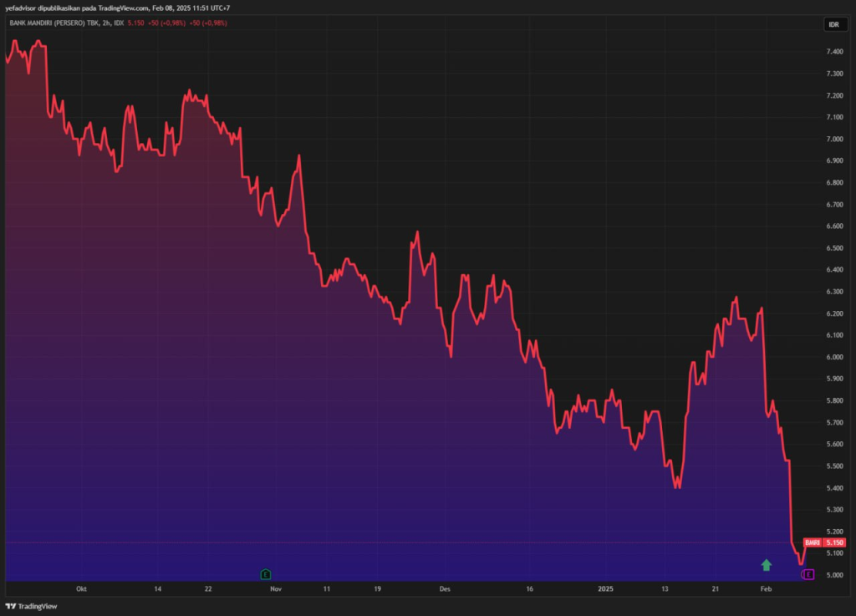Click the BANK MANDIRI (PERSERO) TBK symbol title
This screenshot has height=616, width=856.
pyautogui.click(x=52, y=23)
